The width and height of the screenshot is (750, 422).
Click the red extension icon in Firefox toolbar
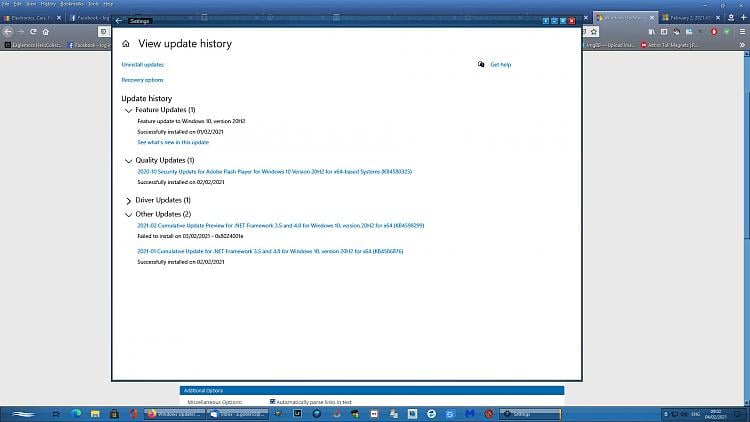(x=714, y=32)
